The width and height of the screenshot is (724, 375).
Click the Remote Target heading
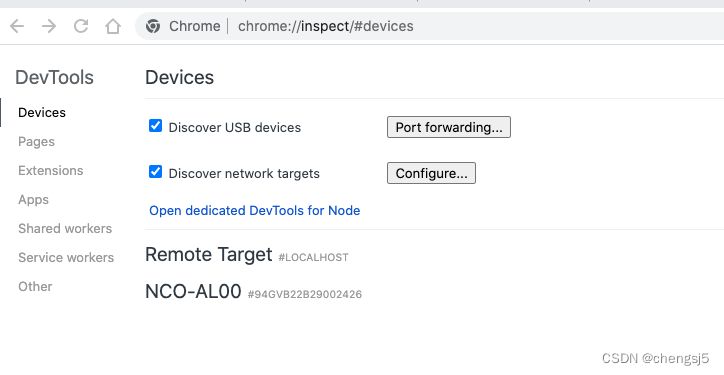(209, 254)
